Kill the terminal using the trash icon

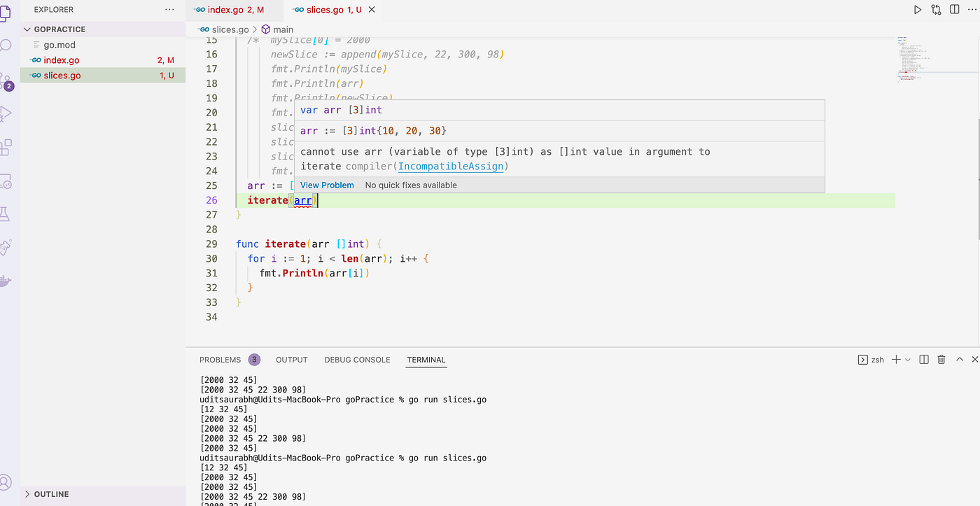coord(941,358)
